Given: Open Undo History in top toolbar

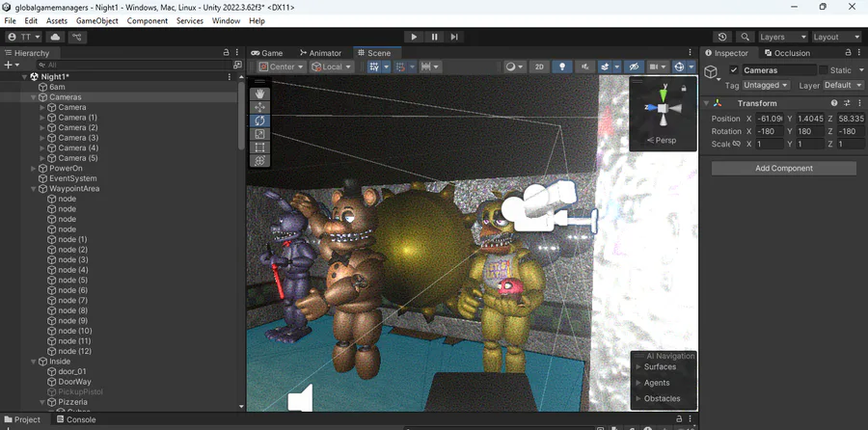Looking at the screenshot, I should [721, 37].
